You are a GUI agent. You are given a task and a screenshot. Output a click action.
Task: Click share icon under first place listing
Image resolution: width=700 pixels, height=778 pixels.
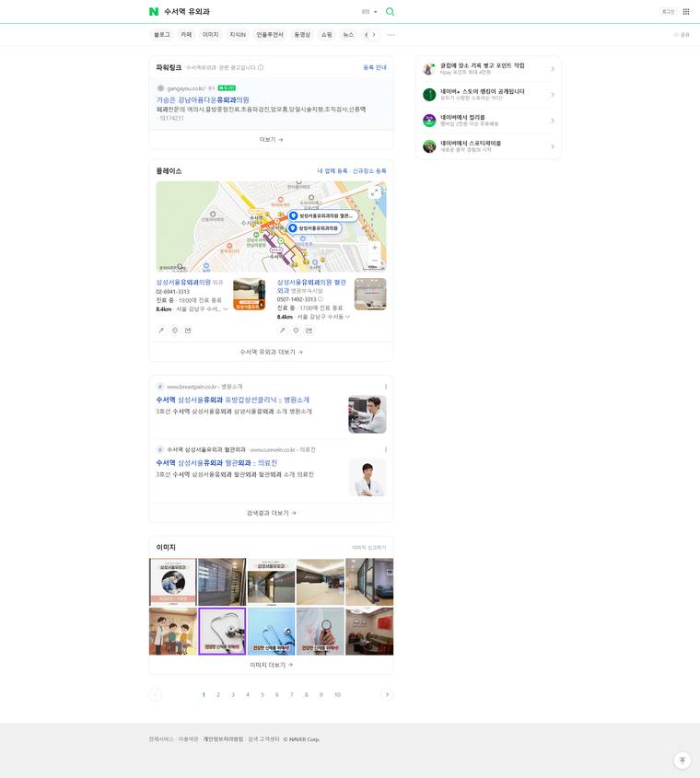tap(188, 330)
